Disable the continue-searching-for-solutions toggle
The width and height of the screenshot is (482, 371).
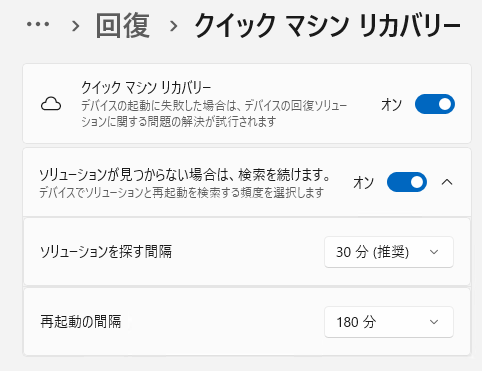[x=407, y=182]
